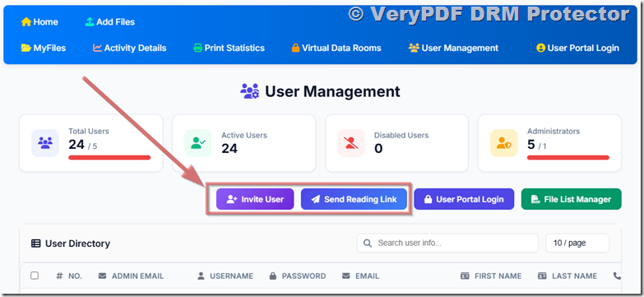The width and height of the screenshot is (644, 297).
Task: Click the Administrators count 5
Action: click(x=531, y=145)
